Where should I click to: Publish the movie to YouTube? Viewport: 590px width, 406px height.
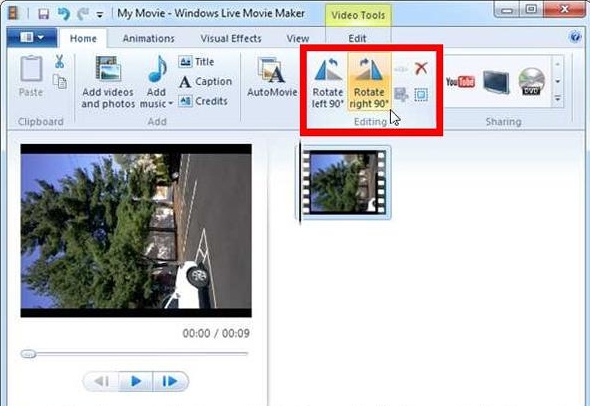[x=460, y=81]
